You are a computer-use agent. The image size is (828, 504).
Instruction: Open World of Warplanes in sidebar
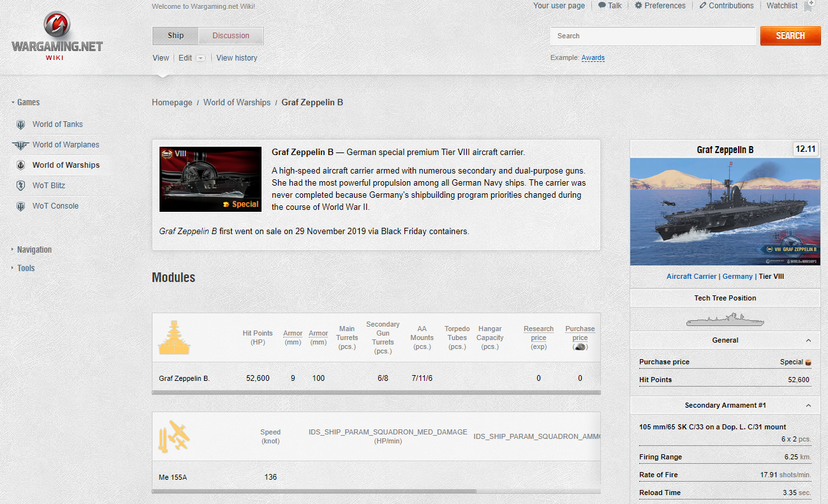tap(66, 145)
